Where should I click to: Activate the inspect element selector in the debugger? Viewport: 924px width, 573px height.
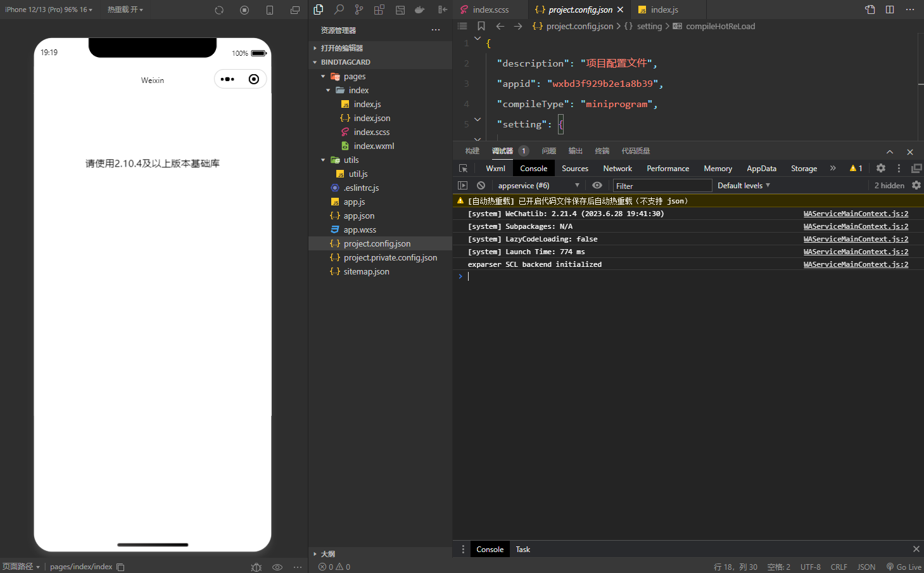463,169
